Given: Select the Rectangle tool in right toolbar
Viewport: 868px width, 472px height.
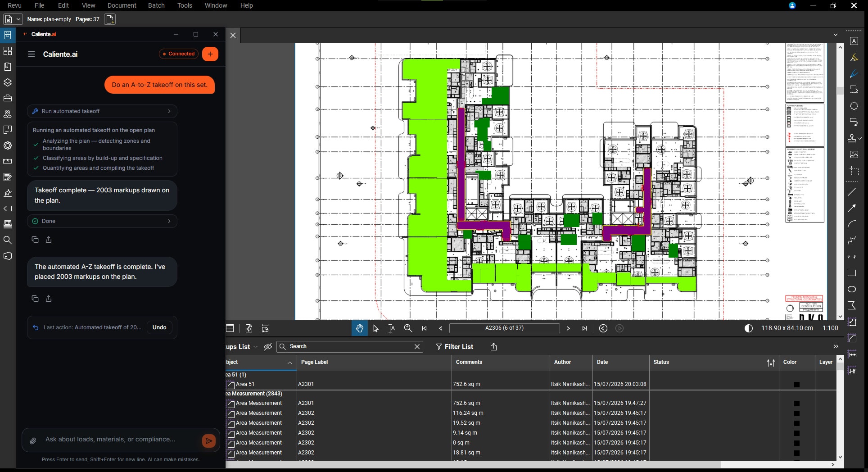Looking at the screenshot, I should pyautogui.click(x=852, y=273).
